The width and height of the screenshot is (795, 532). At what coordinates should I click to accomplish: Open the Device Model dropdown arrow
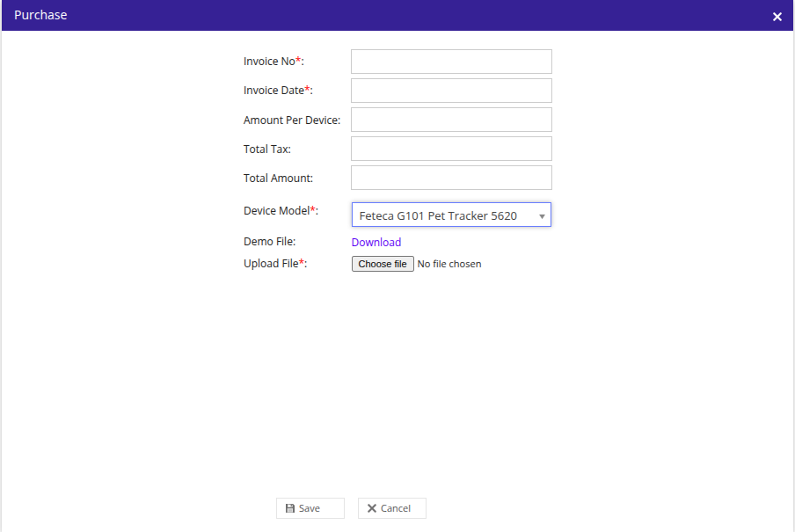click(x=542, y=216)
